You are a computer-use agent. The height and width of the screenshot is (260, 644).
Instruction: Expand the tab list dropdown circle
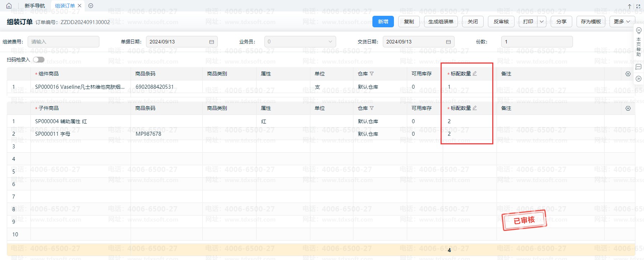tap(91, 6)
